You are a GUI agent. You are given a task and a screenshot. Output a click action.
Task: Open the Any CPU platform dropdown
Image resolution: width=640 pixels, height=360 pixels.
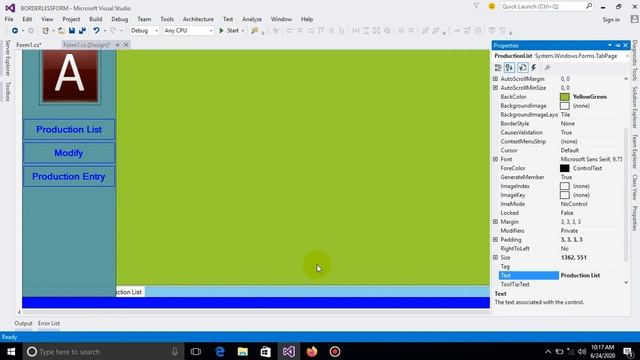coord(188,31)
